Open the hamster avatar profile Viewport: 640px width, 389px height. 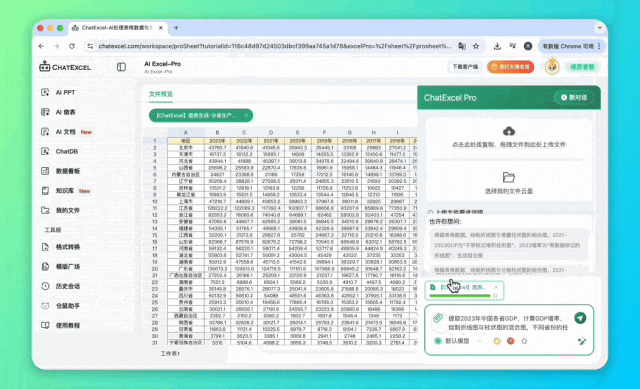click(x=552, y=67)
